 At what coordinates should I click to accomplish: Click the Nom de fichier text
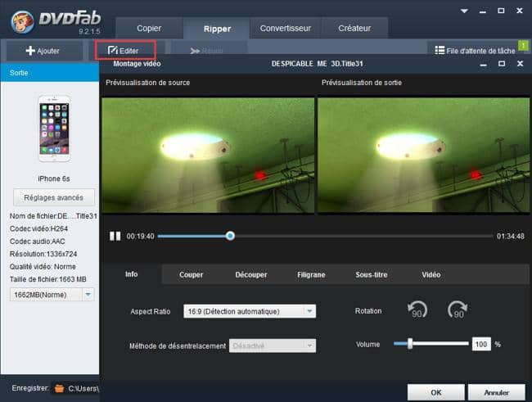(x=53, y=216)
